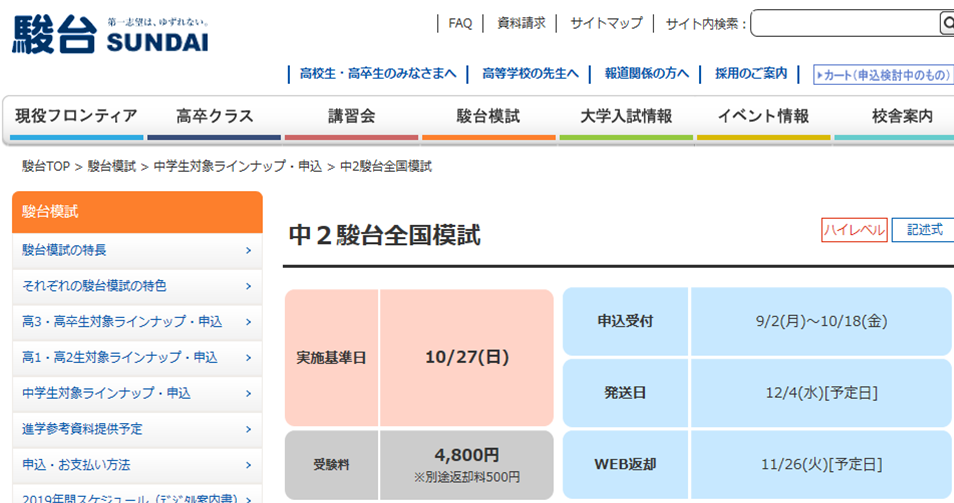The width and height of the screenshot is (954, 503).
Task: Click chevron beside 進学参考資料提供予定
Action: 248,429
